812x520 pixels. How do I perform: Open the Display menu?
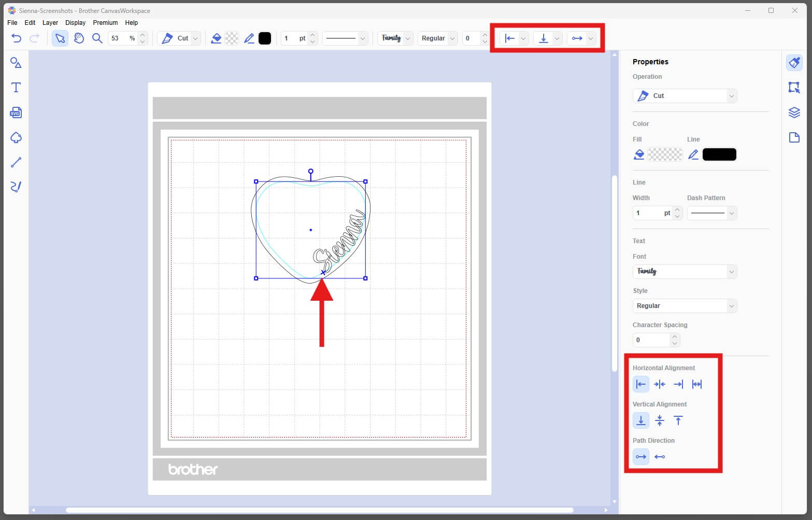tap(76, 23)
